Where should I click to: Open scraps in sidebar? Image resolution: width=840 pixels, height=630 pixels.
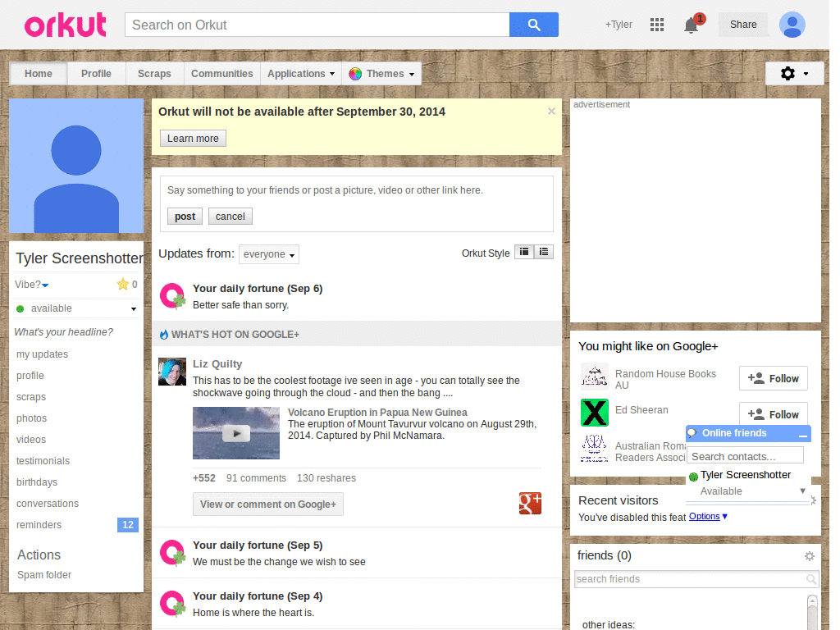click(31, 397)
